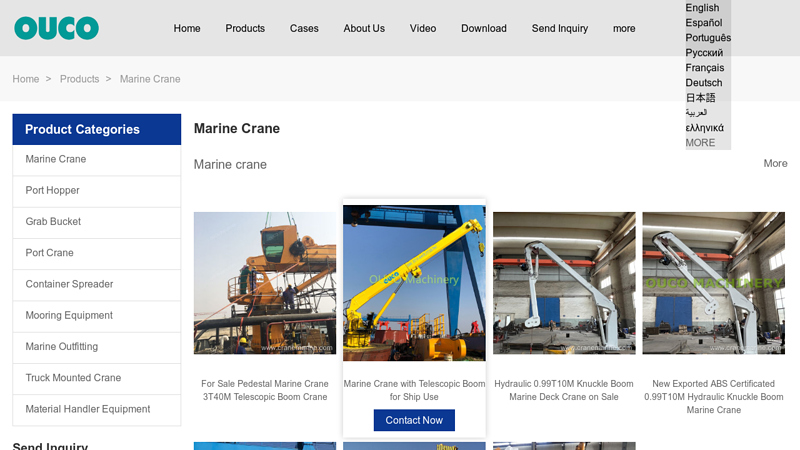Click the OUCO logo

pyautogui.click(x=56, y=28)
